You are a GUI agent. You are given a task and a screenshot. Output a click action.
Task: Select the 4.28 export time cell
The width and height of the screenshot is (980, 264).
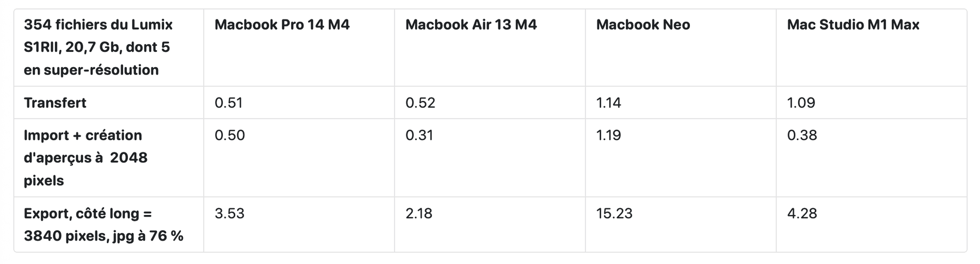[802, 214]
